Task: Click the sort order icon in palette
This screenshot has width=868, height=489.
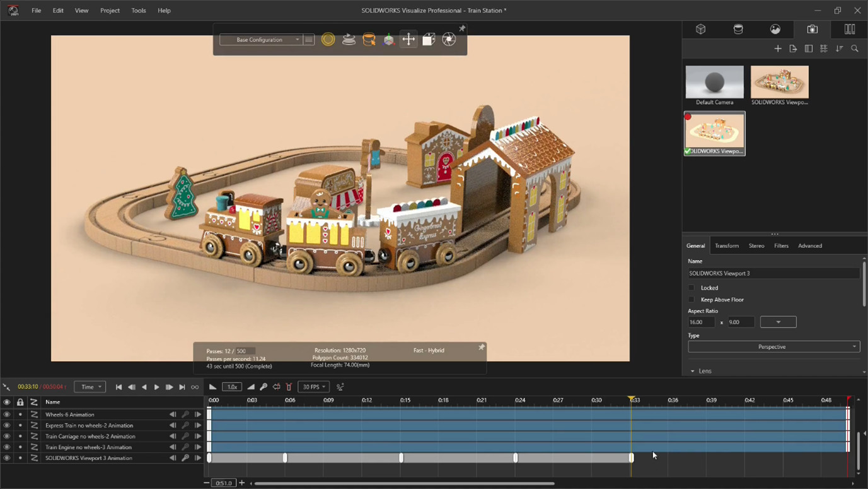Action: point(840,49)
